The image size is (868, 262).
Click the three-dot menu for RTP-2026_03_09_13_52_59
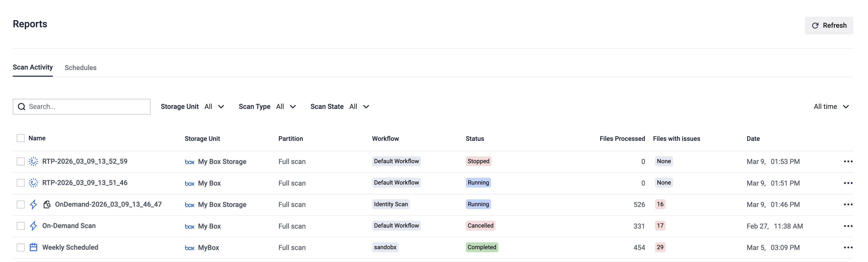(x=848, y=161)
